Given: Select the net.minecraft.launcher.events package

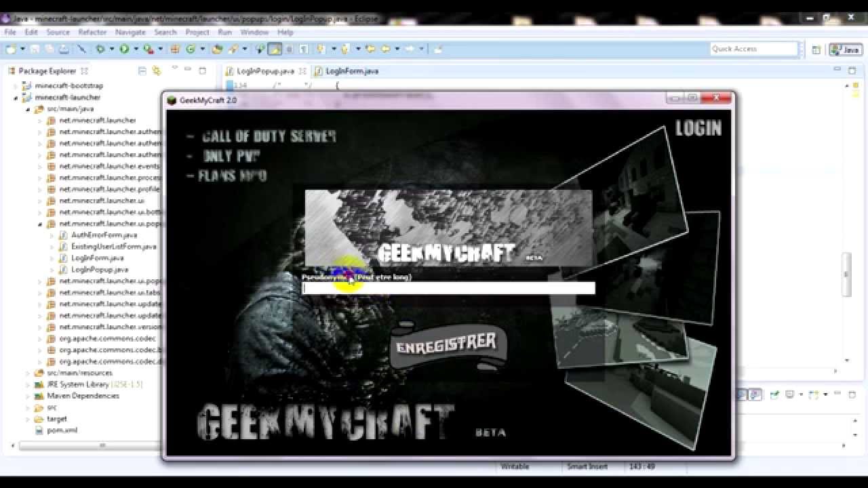Looking at the screenshot, I should pos(110,166).
